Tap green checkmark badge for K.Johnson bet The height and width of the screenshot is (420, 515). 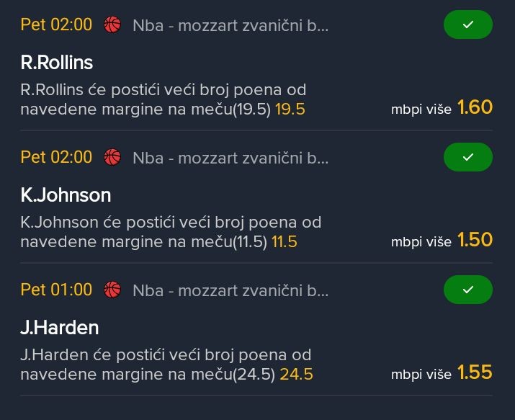(467, 157)
